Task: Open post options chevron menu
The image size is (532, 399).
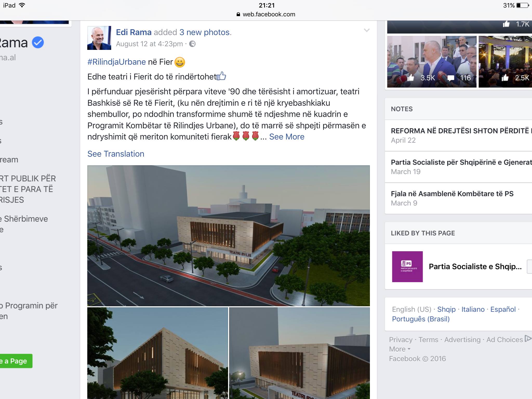Action: pyautogui.click(x=367, y=30)
